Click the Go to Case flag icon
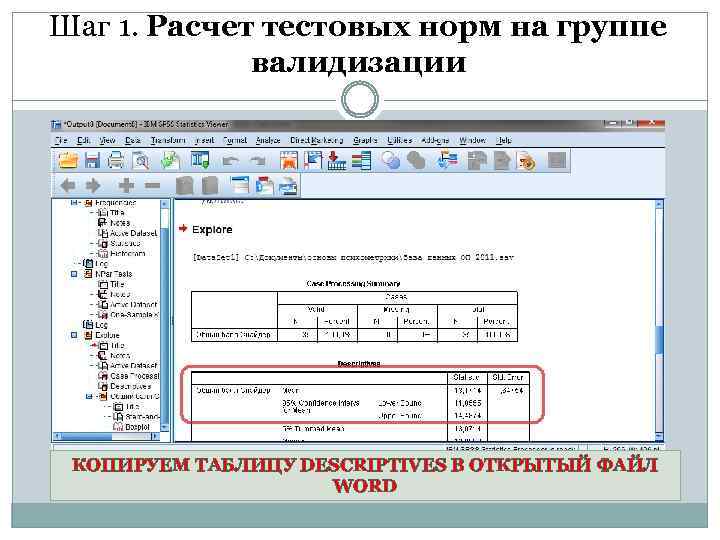The width and height of the screenshot is (720, 540). point(313,161)
